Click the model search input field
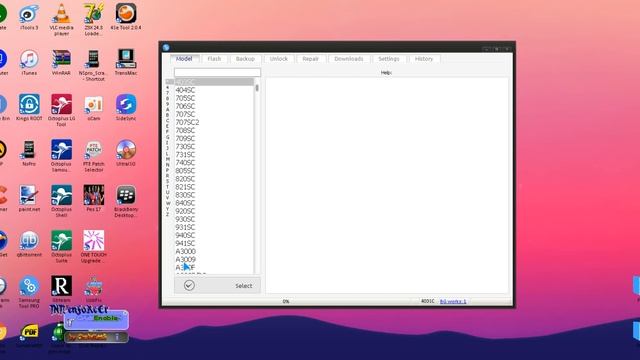This screenshot has width=640, height=360. [x=217, y=72]
